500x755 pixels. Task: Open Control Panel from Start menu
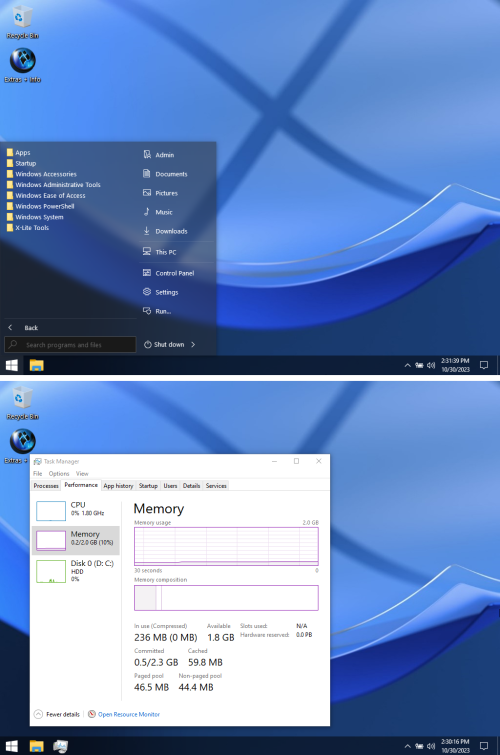[x=168, y=273]
